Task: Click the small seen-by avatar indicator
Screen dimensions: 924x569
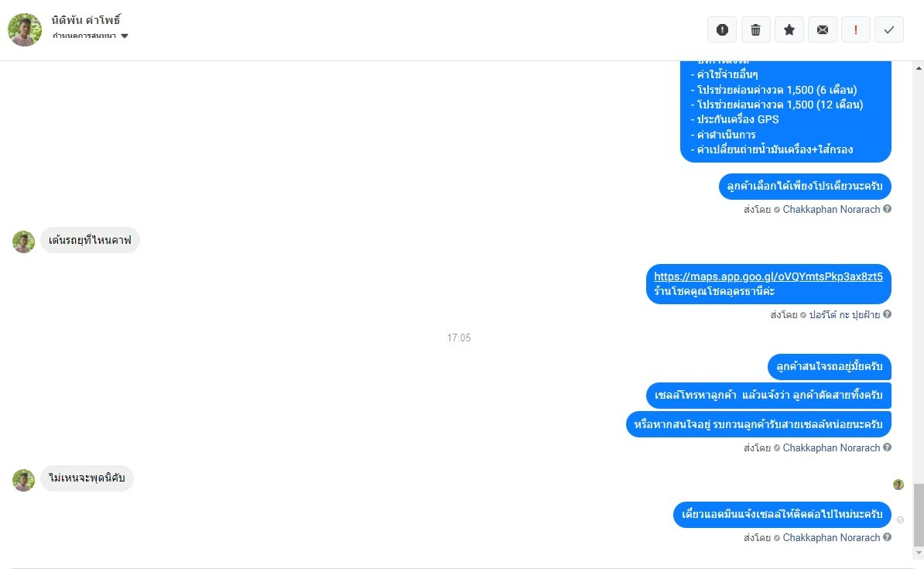Action: click(x=898, y=484)
